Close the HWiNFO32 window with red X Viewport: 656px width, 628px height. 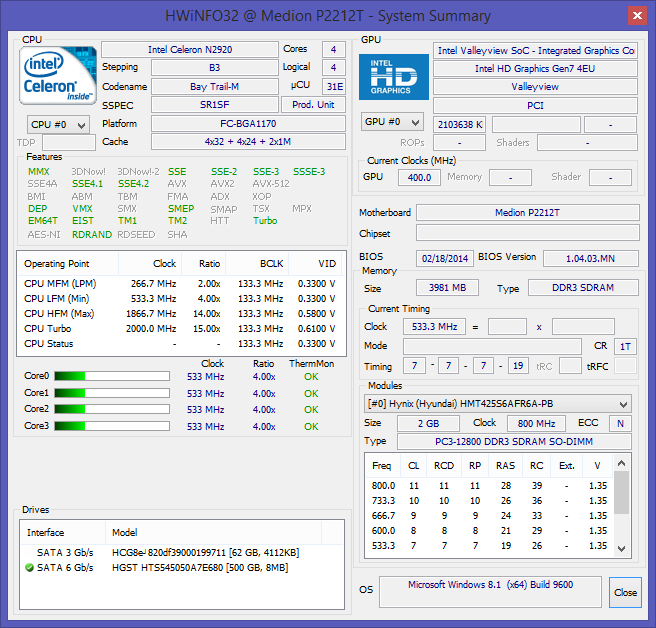(x=637, y=15)
